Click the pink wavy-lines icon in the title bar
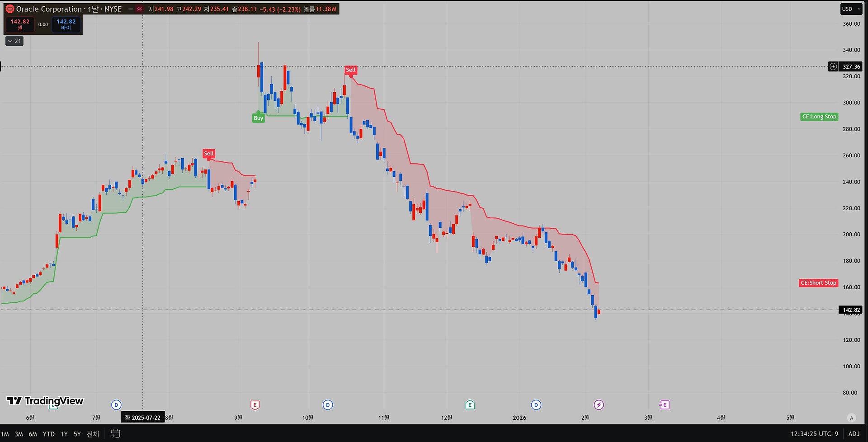Image resolution: width=868 pixels, height=442 pixels. tap(139, 9)
